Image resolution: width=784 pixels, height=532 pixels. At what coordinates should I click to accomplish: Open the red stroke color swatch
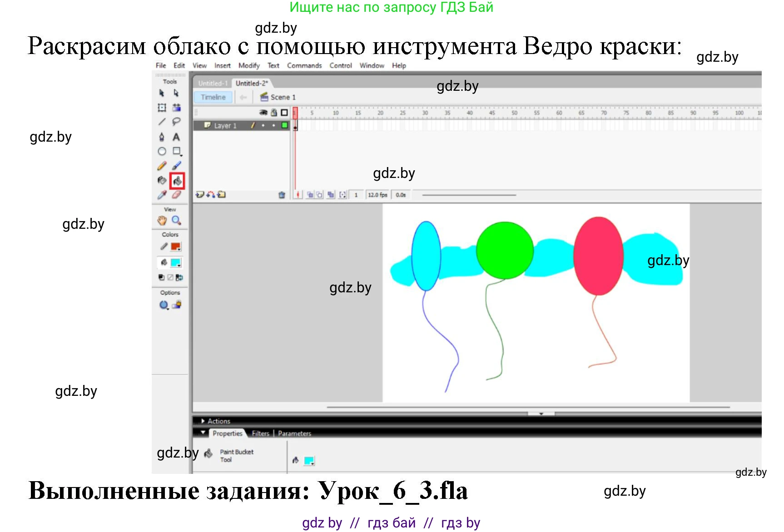176,246
